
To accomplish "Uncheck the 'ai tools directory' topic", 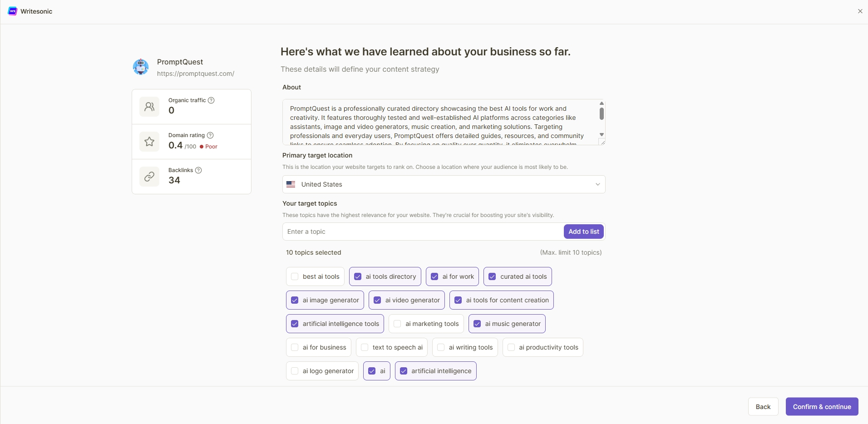I will (x=358, y=276).
